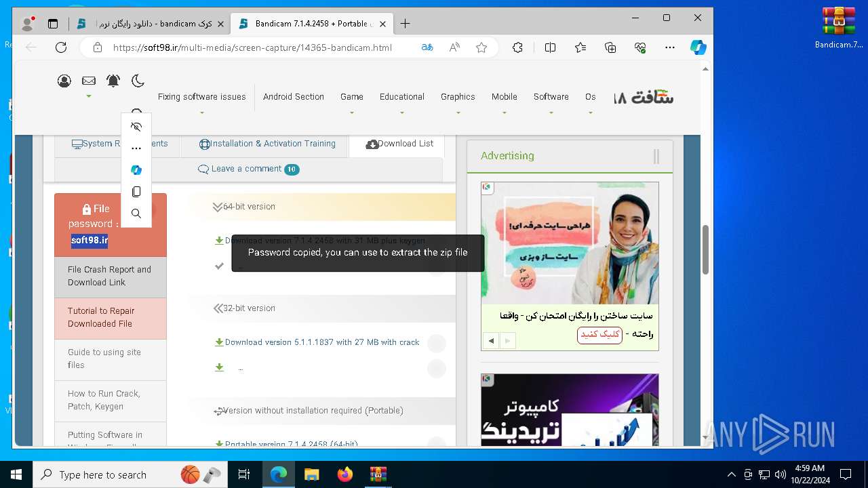The width and height of the screenshot is (868, 488).
Task: Open Tutorial to Repair Downloaded File
Action: coord(111,318)
